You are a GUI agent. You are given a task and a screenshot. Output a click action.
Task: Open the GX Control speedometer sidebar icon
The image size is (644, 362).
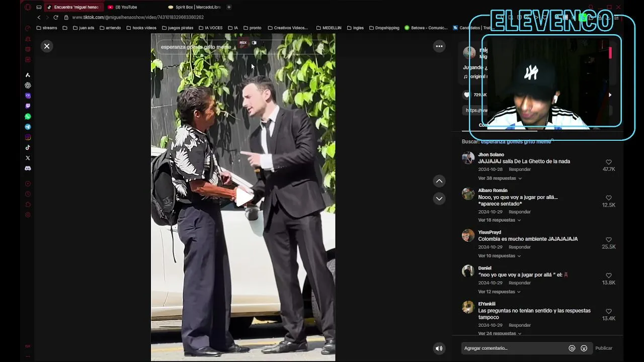(x=28, y=28)
